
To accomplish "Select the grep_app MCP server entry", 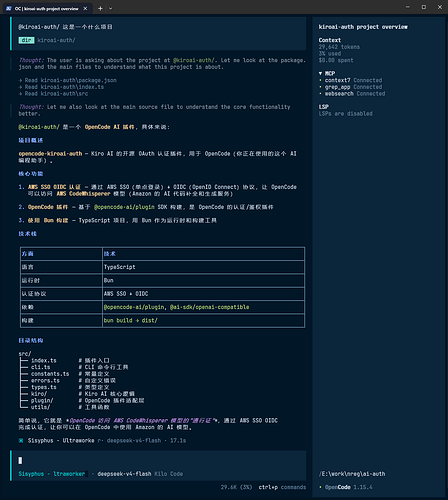I will [337, 87].
